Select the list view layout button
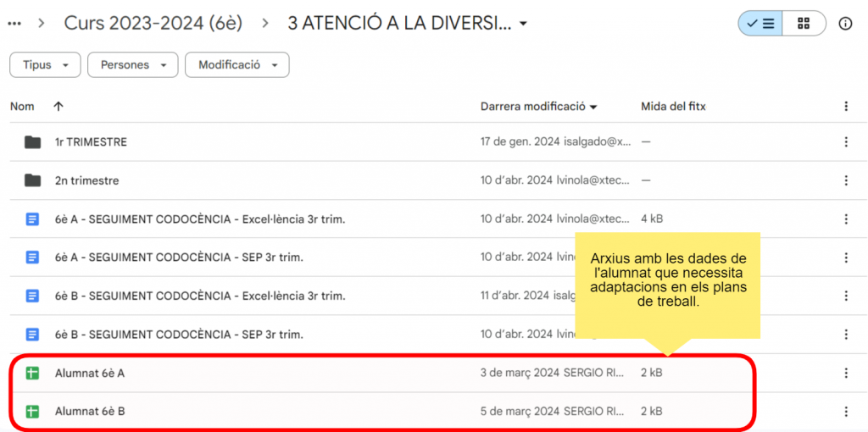This screenshot has width=868, height=432. [x=760, y=24]
